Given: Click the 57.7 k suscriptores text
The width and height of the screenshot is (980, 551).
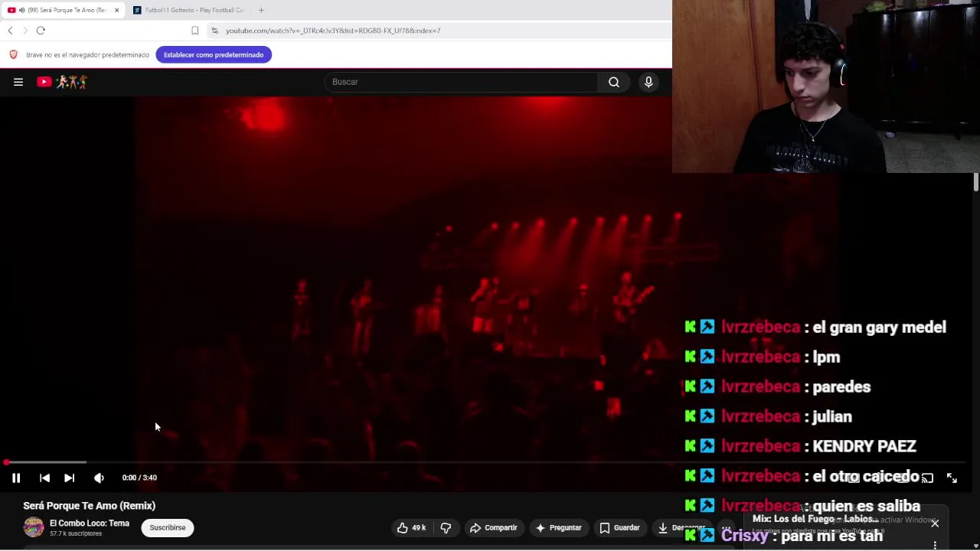Looking at the screenshot, I should [x=76, y=533].
